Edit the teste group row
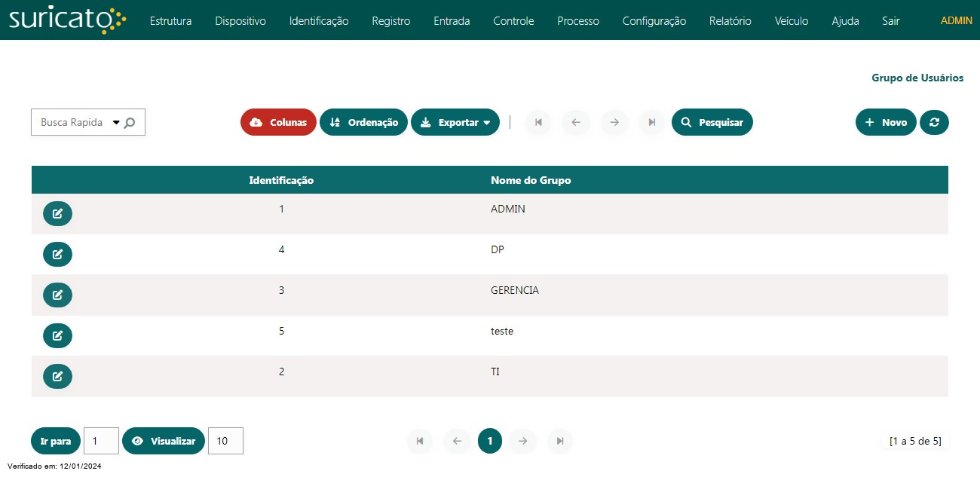Screen dimensions: 980x477 (57, 336)
